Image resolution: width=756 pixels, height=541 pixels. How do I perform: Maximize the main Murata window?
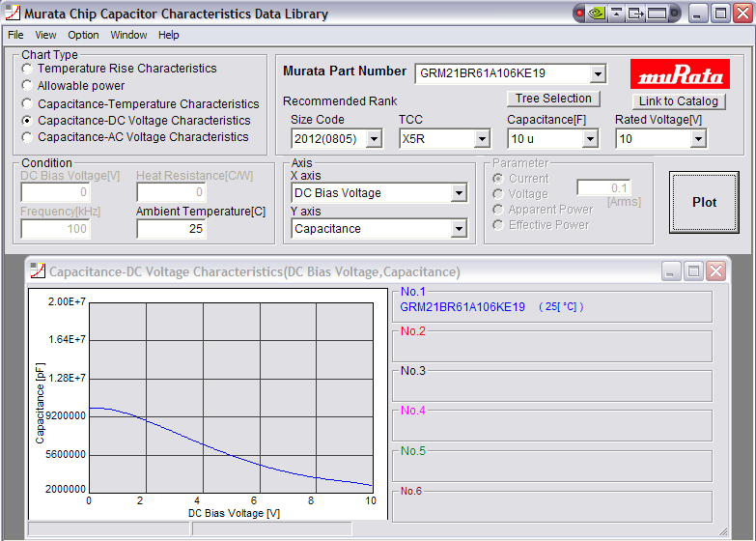[720, 13]
